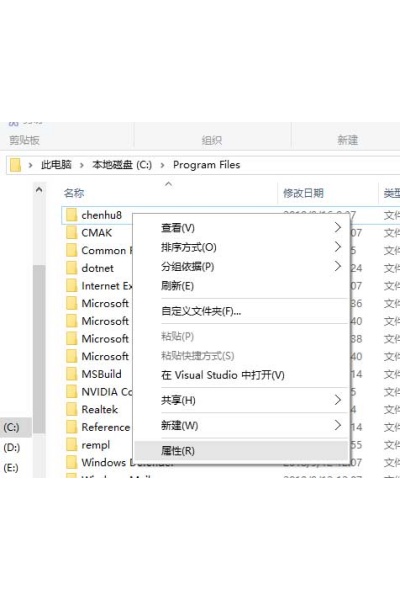The width and height of the screenshot is (400, 600).
Task: Click the chenhu8 folder icon
Action: pyautogui.click(x=71, y=215)
